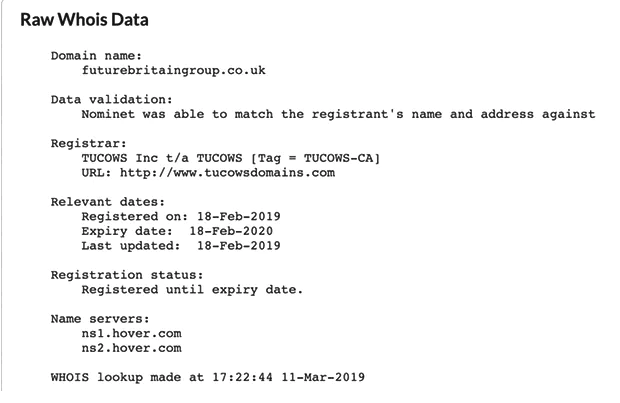The width and height of the screenshot is (620, 403).
Task: Click the Relevant dates label
Action: [x=108, y=202]
